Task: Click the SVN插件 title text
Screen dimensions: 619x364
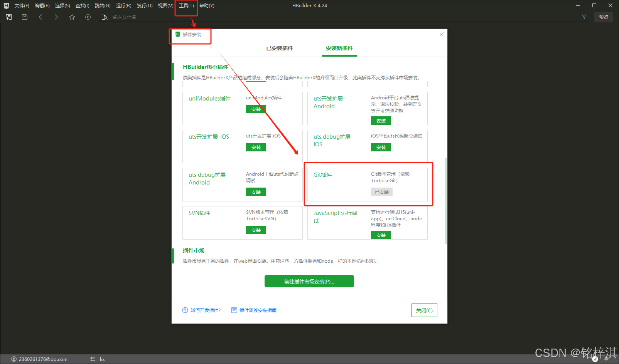Action: [199, 213]
